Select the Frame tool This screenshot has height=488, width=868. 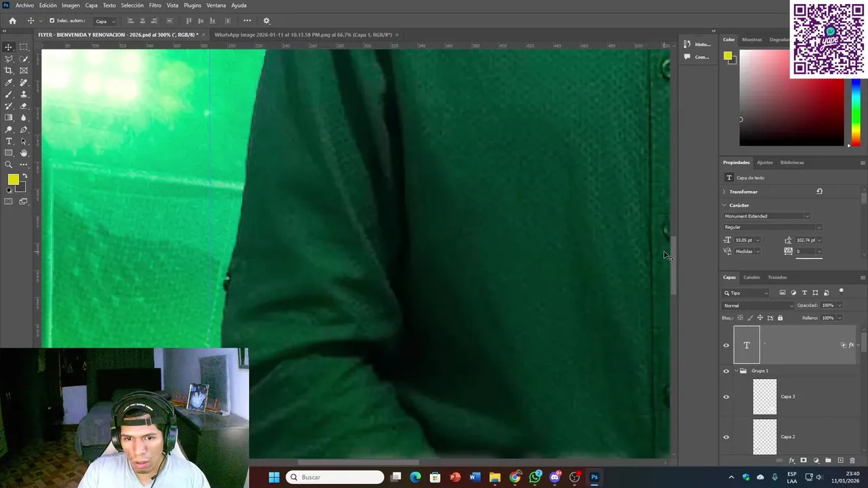[24, 70]
